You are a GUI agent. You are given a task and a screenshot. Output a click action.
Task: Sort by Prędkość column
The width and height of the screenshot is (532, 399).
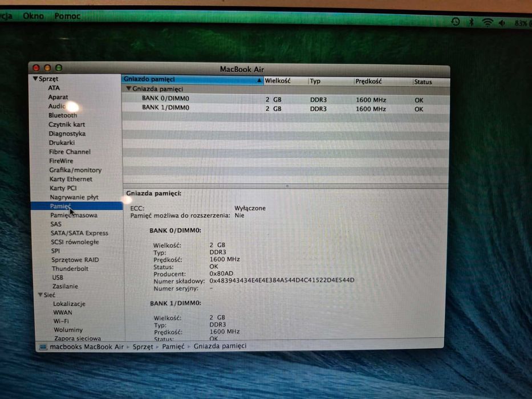point(383,82)
